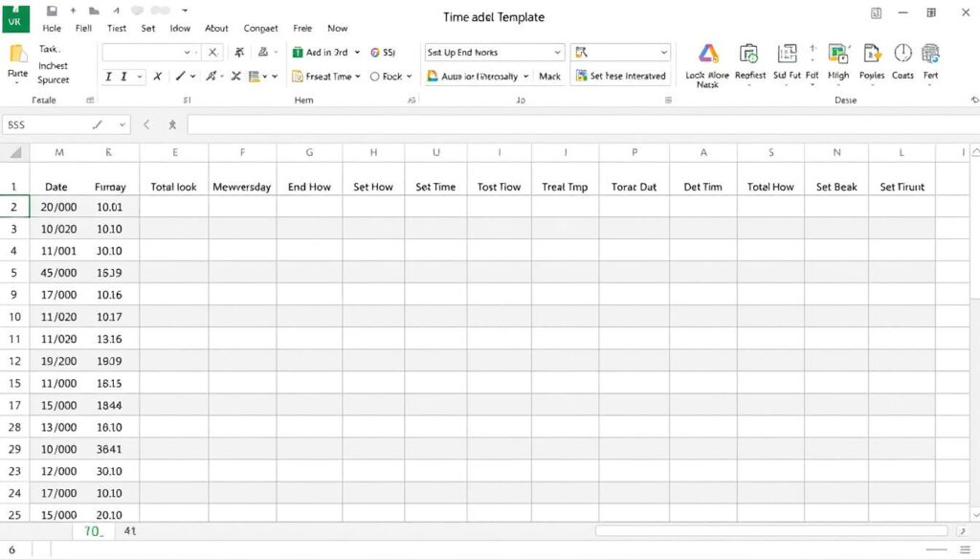Open the Conpaet menu tab

(260, 28)
